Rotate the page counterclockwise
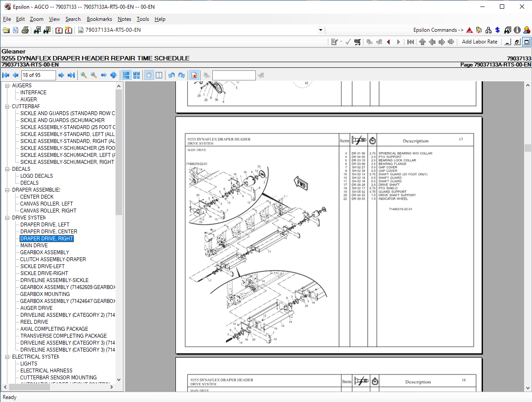The image size is (532, 402). [x=172, y=75]
